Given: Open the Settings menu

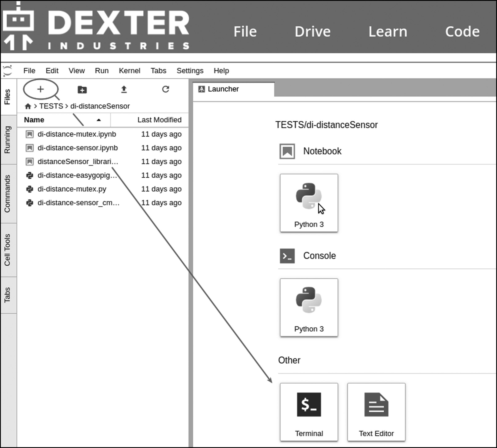Looking at the screenshot, I should (190, 71).
